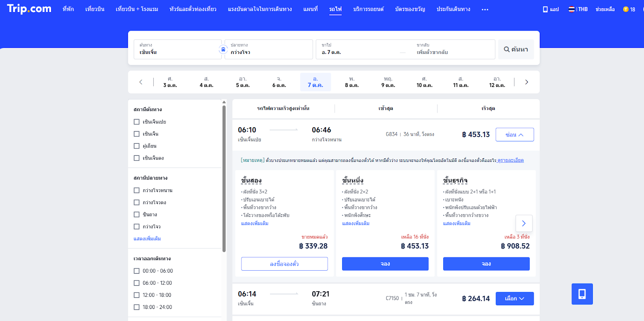Collapse the G834 train details with ซ่อน

514,135
